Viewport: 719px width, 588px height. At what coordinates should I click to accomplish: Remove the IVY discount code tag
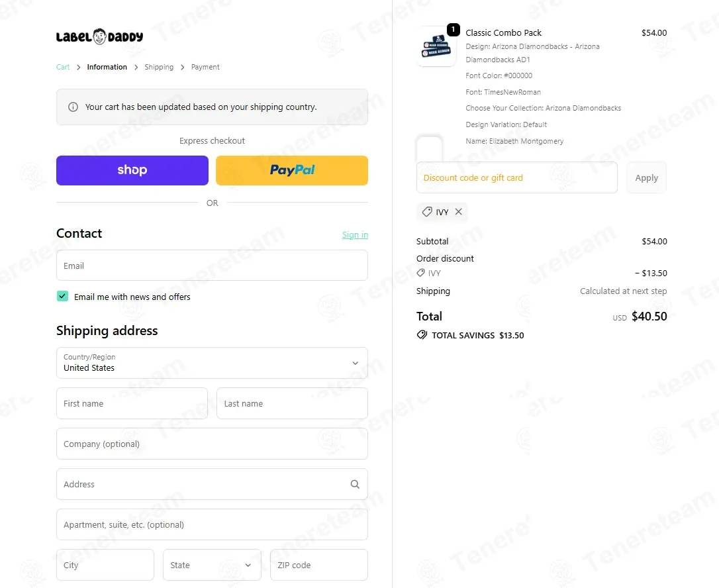(x=458, y=212)
